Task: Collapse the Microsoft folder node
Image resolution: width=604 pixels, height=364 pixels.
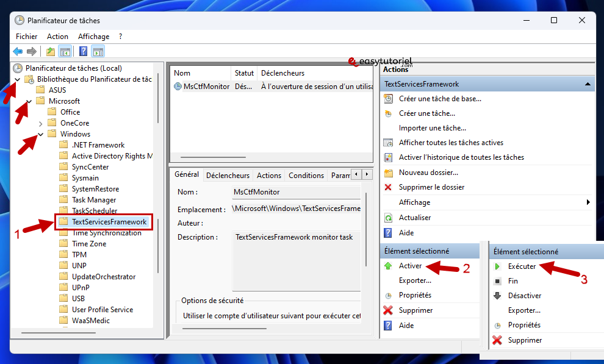Action: [29, 102]
